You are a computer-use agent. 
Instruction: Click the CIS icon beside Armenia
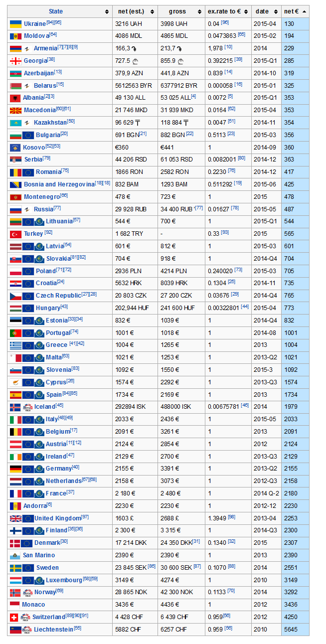pos(27,48)
